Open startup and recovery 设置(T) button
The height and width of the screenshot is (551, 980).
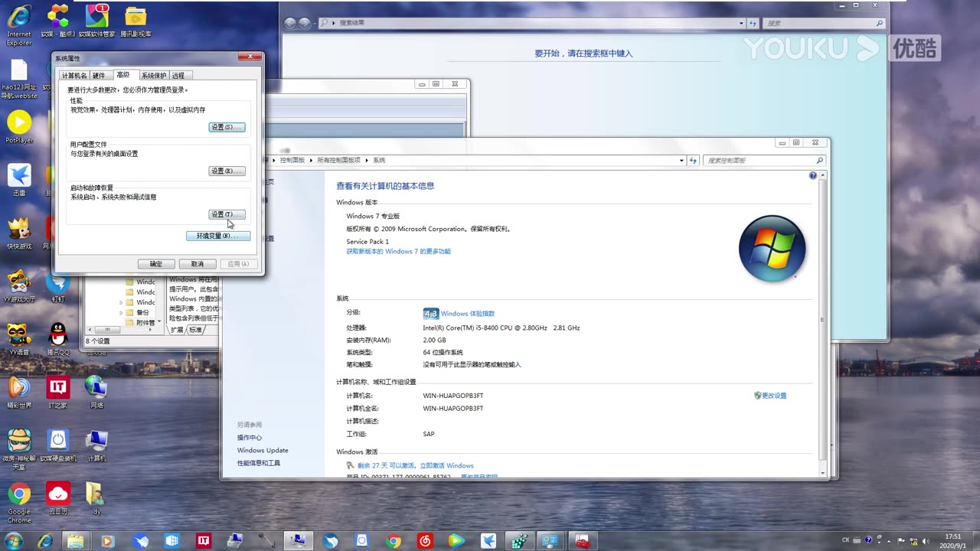(227, 214)
